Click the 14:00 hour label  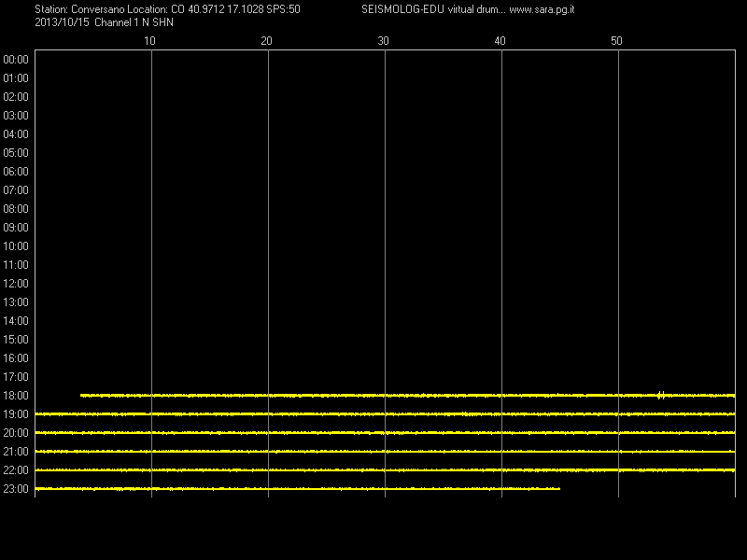pos(16,321)
